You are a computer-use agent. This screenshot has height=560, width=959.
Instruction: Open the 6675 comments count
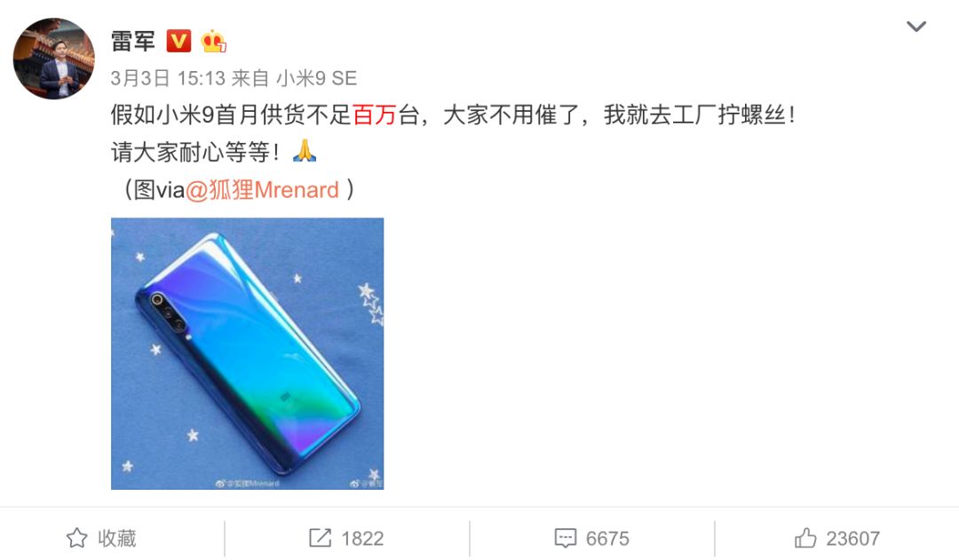coord(607,539)
